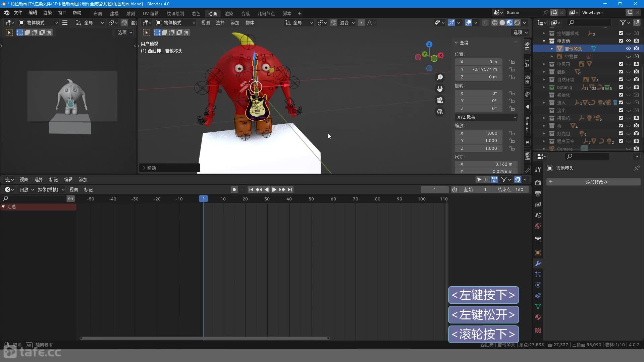The height and width of the screenshot is (362, 644).
Task: Open the Particles properties tab icon
Action: coord(538,274)
